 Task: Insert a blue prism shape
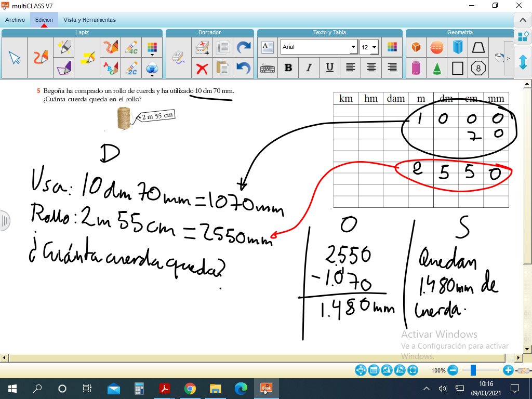point(457,47)
